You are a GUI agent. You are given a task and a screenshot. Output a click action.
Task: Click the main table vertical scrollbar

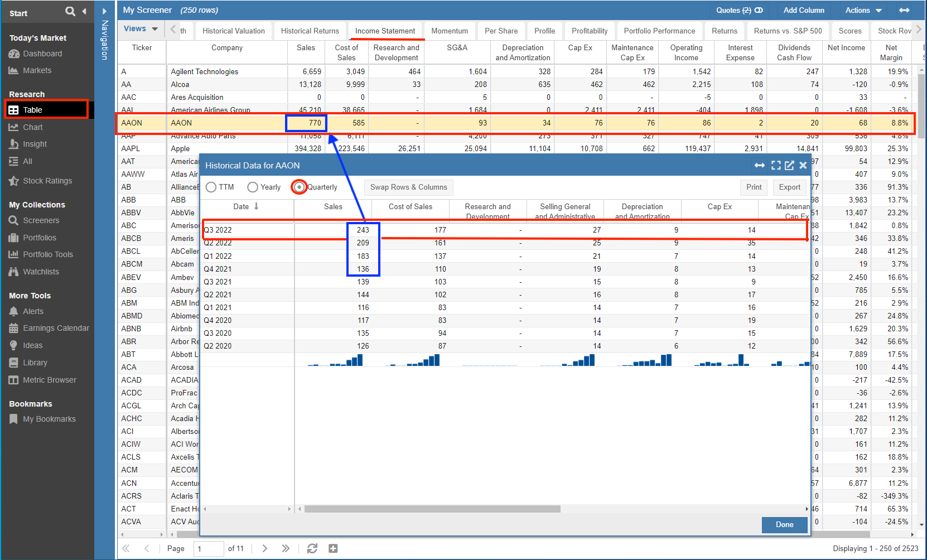click(921, 106)
